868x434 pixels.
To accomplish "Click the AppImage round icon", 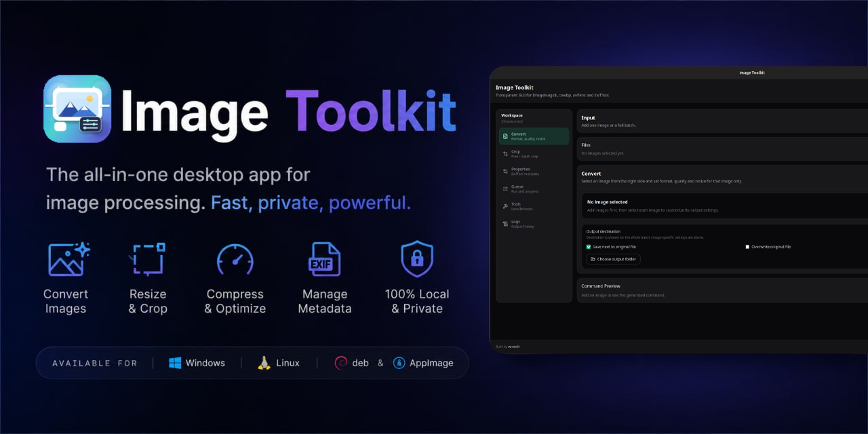I will [399, 363].
